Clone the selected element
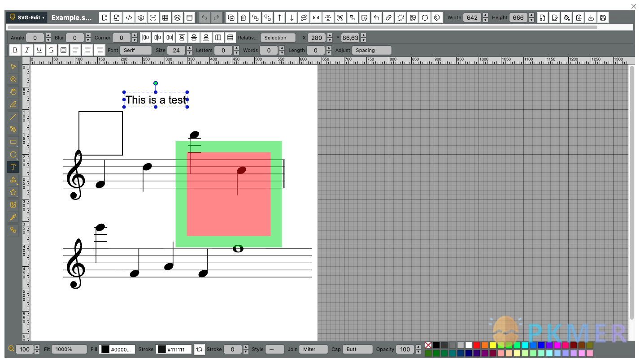Screen dimensions: 640x364 tap(231, 18)
